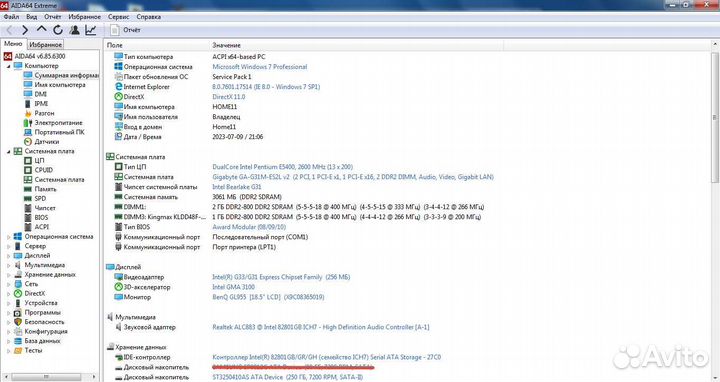
Task: Expand the Дисплей tree node
Action: (8, 256)
